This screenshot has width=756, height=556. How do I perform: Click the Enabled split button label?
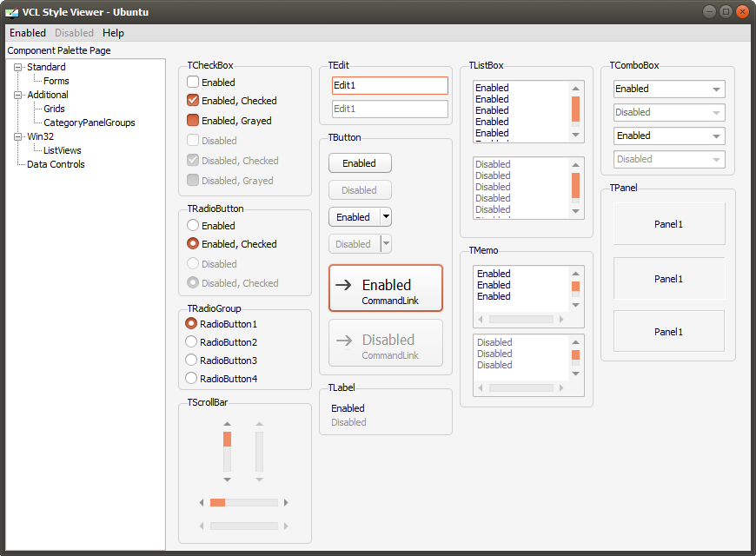(x=354, y=217)
